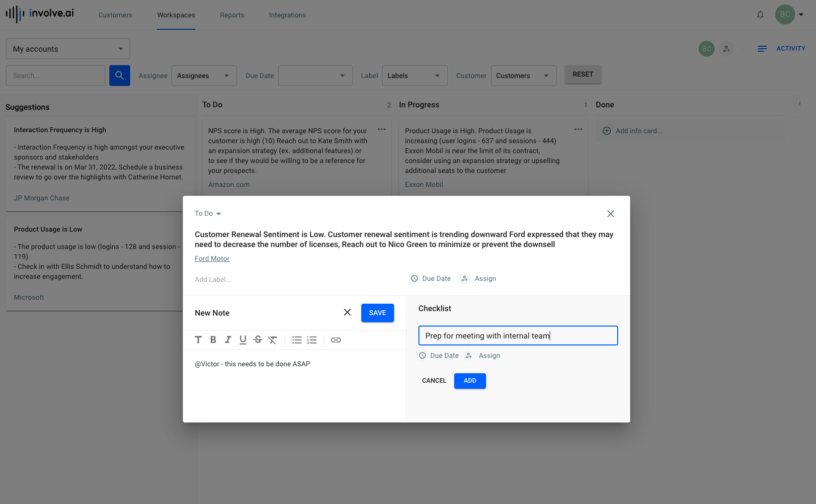Go to the Integrations tab

click(x=287, y=15)
